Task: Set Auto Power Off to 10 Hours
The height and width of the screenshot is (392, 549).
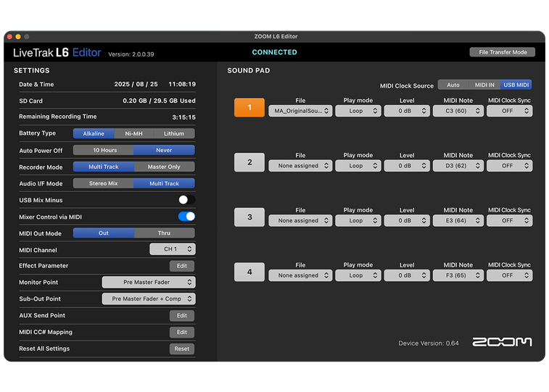Action: [x=104, y=150]
